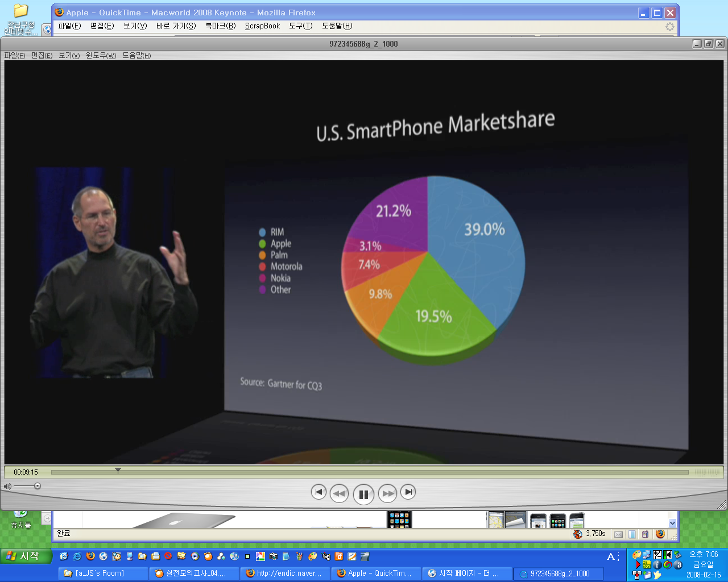Click the rewind button in QuickTime
This screenshot has height=582, width=728.
(x=339, y=493)
